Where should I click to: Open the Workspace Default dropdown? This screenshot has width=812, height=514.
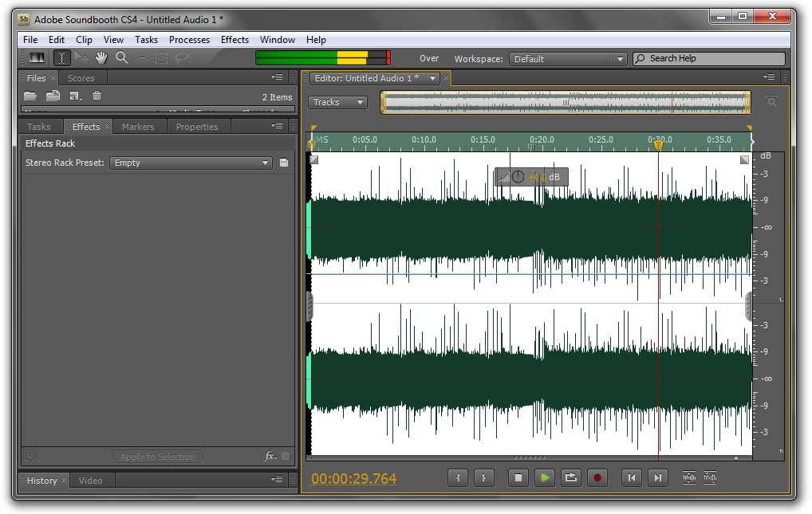568,59
